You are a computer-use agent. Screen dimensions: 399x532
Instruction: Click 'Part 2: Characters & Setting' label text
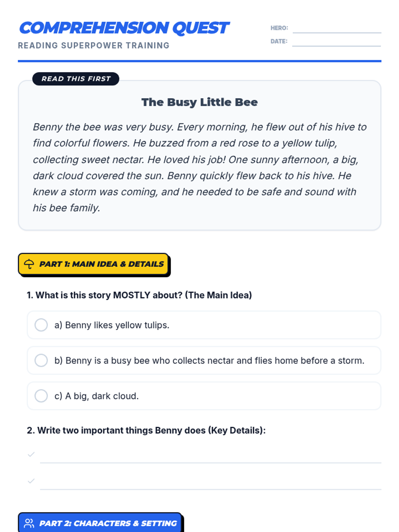108,523
